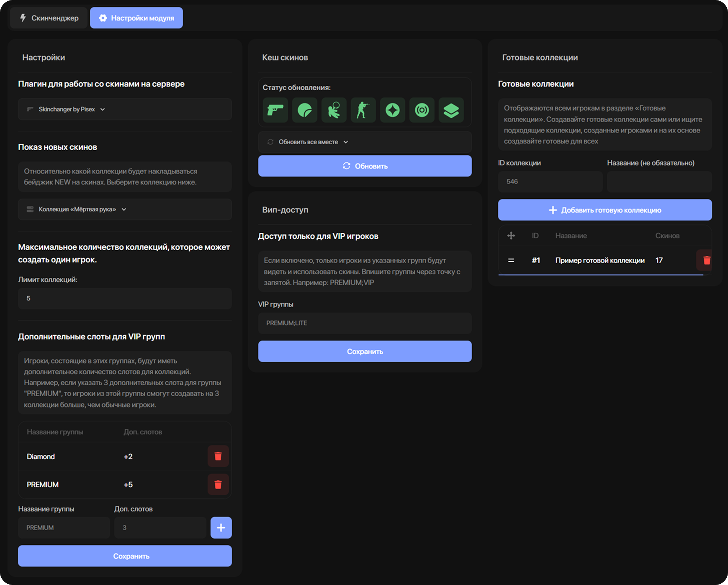Click the concentric circles status icon
Viewport: 728px width, 585px height.
[x=422, y=110]
